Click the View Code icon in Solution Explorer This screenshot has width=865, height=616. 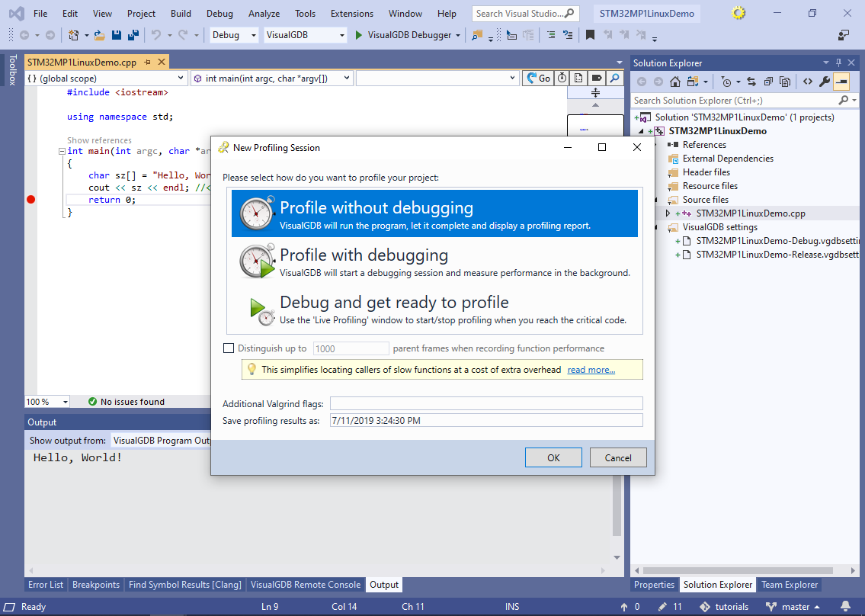(x=808, y=82)
